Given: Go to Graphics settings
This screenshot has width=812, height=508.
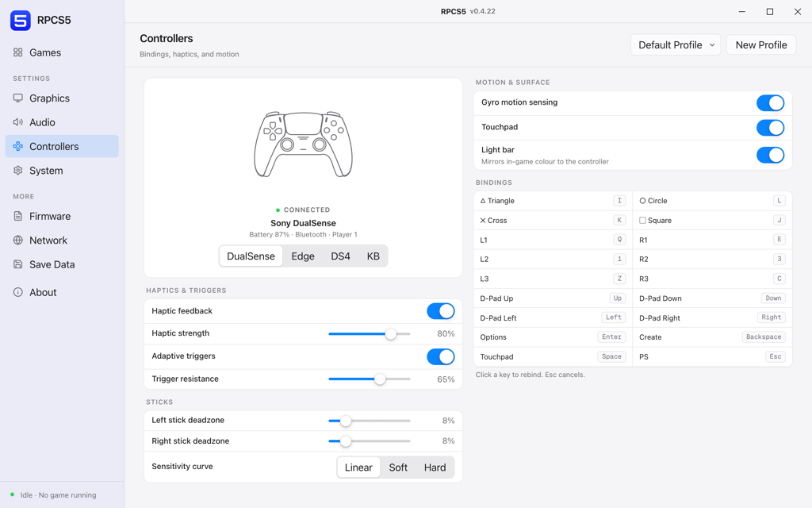Looking at the screenshot, I should click(x=62, y=98).
